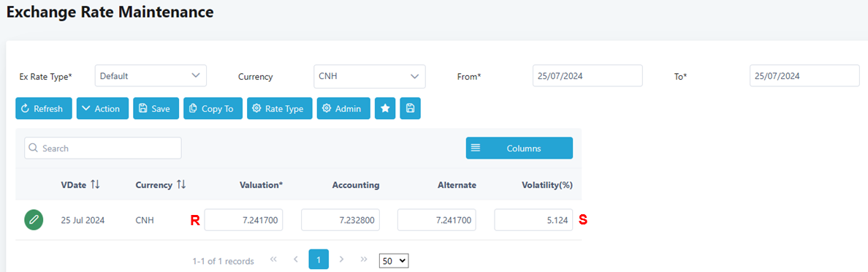Click the floppy disk icon-only button

point(410,108)
